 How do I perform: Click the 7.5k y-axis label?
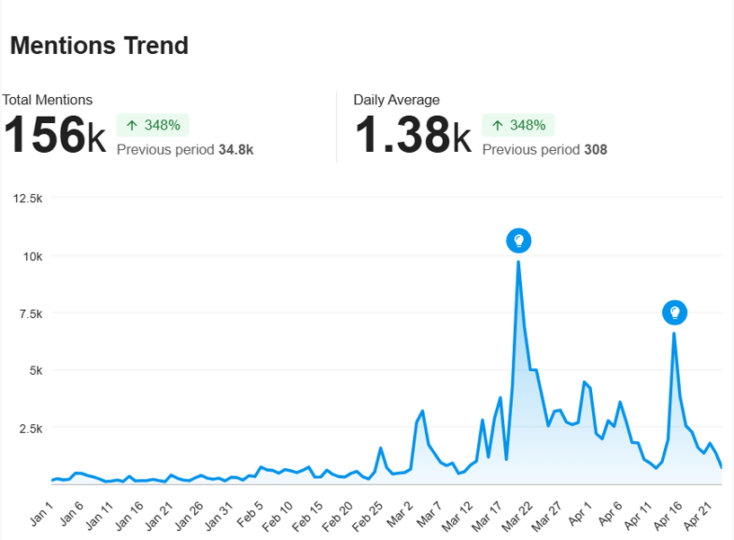coord(29,314)
